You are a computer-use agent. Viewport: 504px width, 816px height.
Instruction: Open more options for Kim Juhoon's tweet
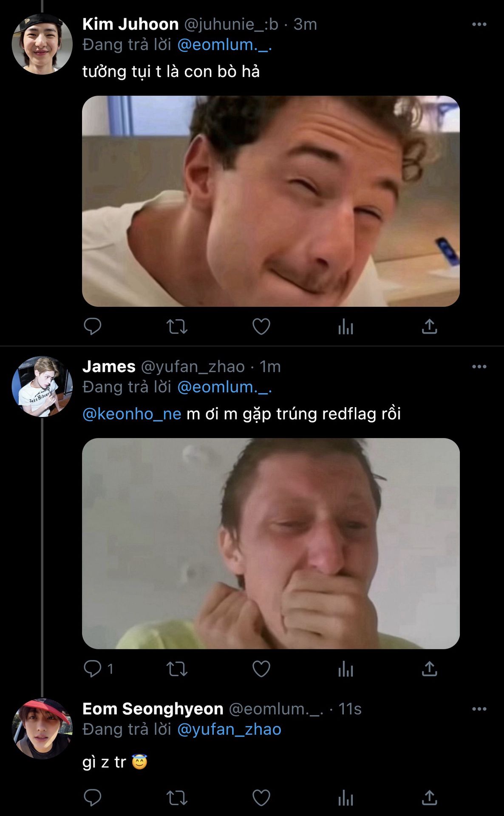click(x=479, y=25)
